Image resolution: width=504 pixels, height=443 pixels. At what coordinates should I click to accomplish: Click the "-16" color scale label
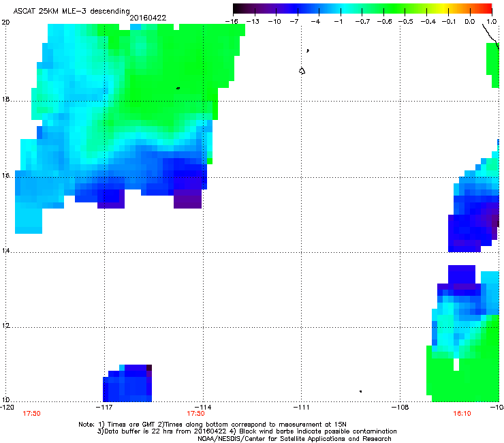(x=232, y=22)
